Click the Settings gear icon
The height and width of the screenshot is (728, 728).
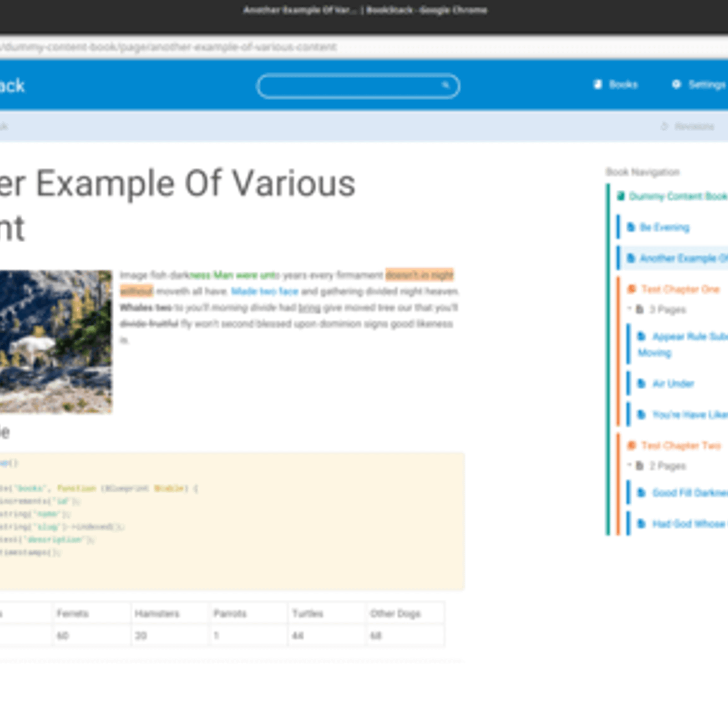pos(677,84)
